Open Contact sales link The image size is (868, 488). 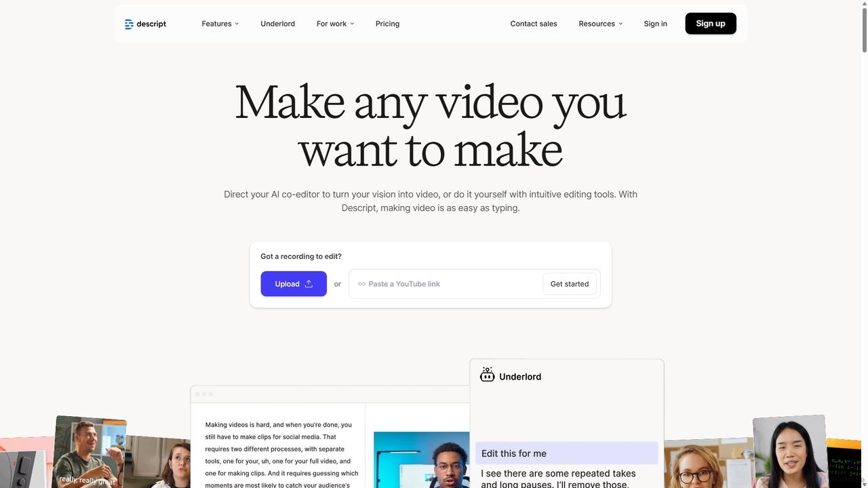pos(534,24)
